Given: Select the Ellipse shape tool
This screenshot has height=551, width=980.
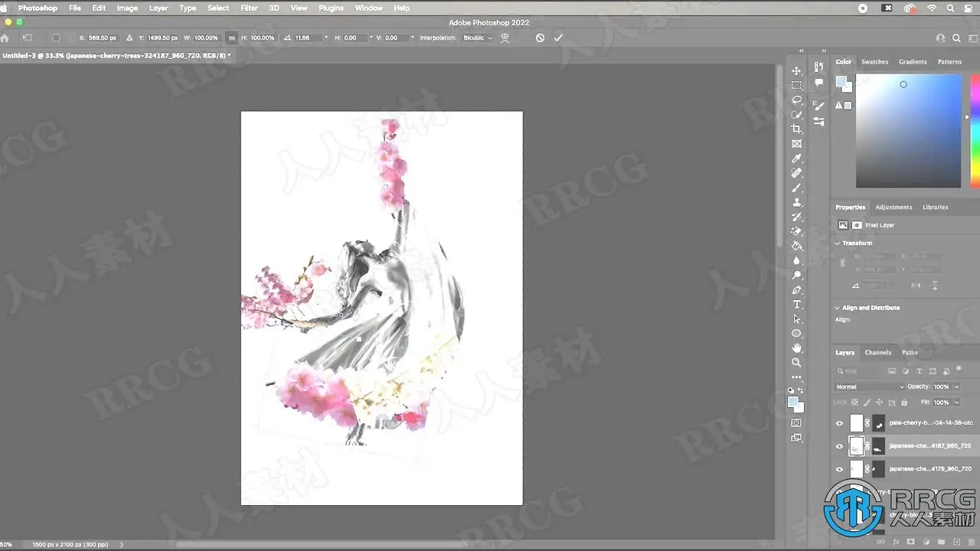Looking at the screenshot, I should 797,334.
